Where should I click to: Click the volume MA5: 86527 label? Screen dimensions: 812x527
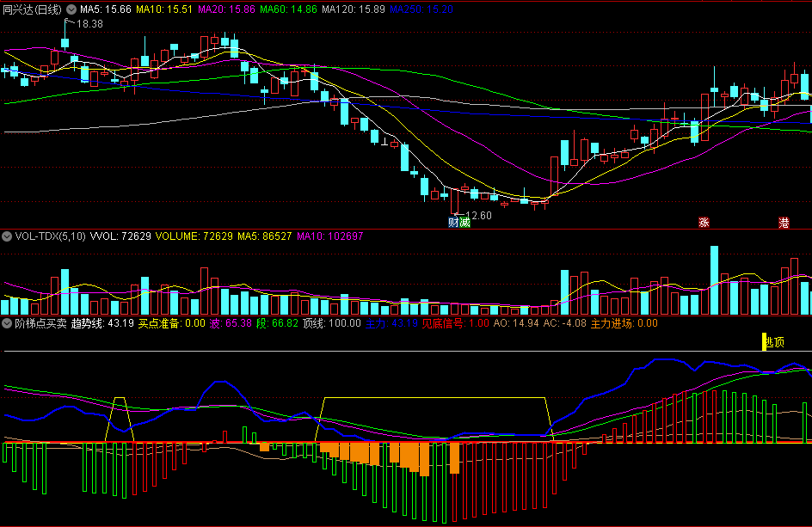(265, 236)
